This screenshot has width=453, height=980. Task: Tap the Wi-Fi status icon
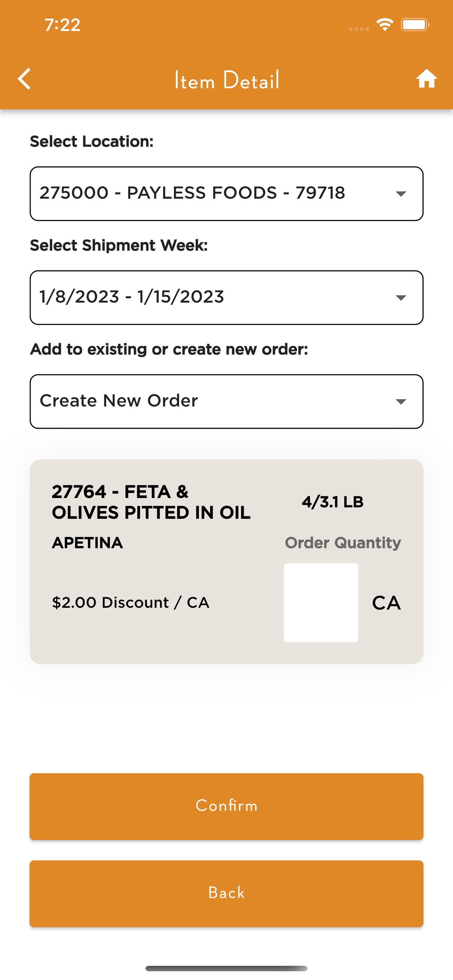(385, 25)
